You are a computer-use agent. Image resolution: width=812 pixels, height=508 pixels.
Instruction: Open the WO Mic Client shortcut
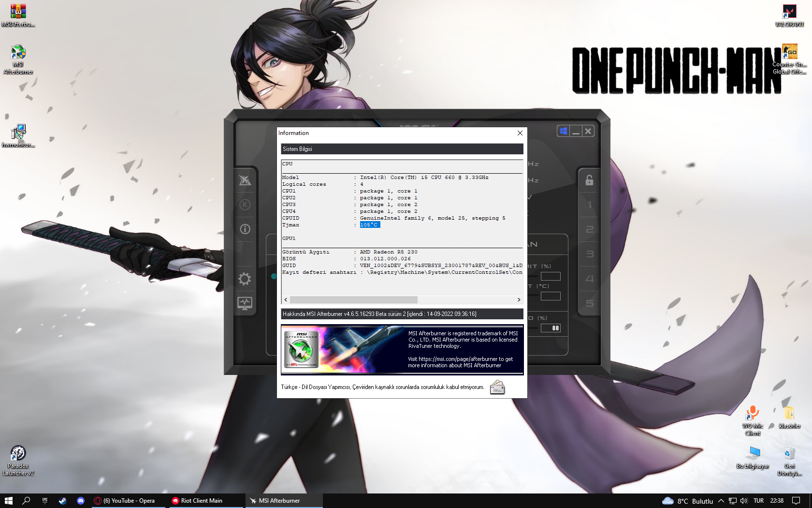pyautogui.click(x=753, y=420)
